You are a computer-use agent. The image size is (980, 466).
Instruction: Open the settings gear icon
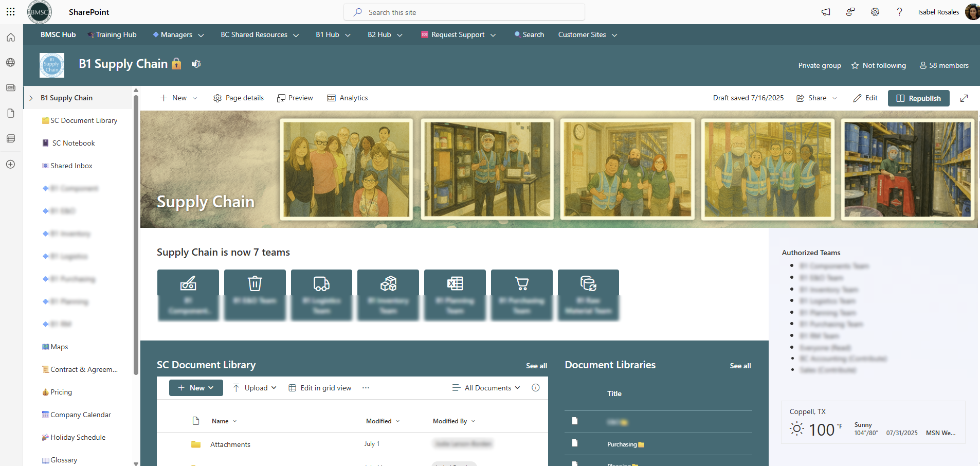(875, 12)
